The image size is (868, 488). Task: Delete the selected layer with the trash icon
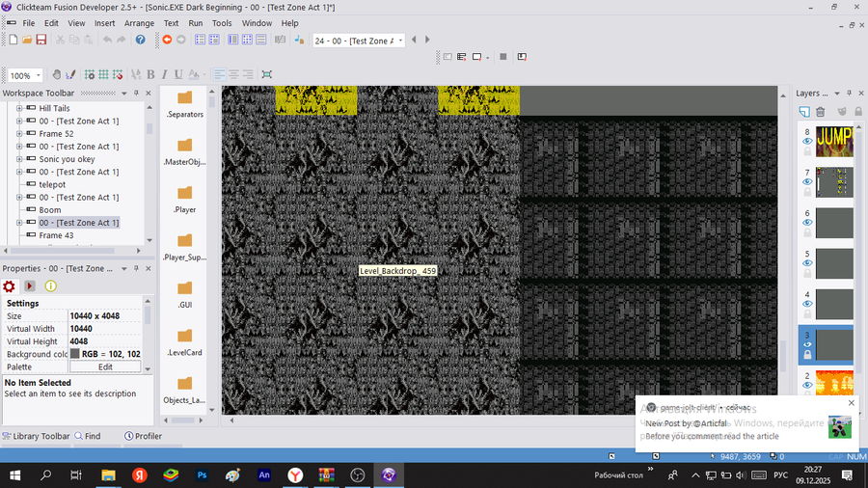point(821,112)
